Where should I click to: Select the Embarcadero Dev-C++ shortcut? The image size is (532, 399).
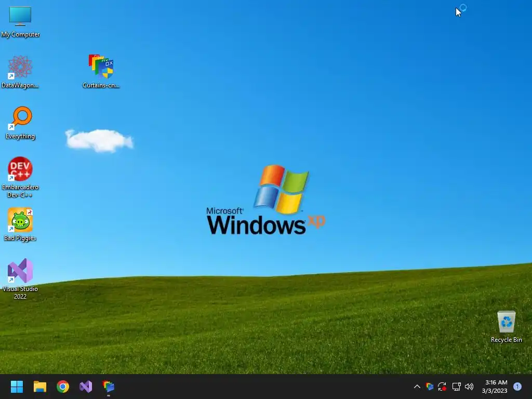[20, 177]
